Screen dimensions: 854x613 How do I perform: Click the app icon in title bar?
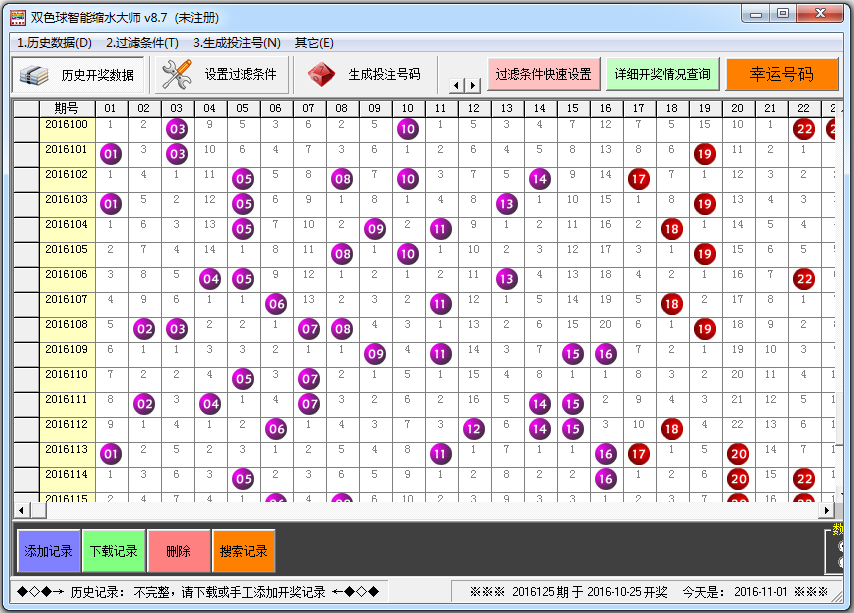18,17
